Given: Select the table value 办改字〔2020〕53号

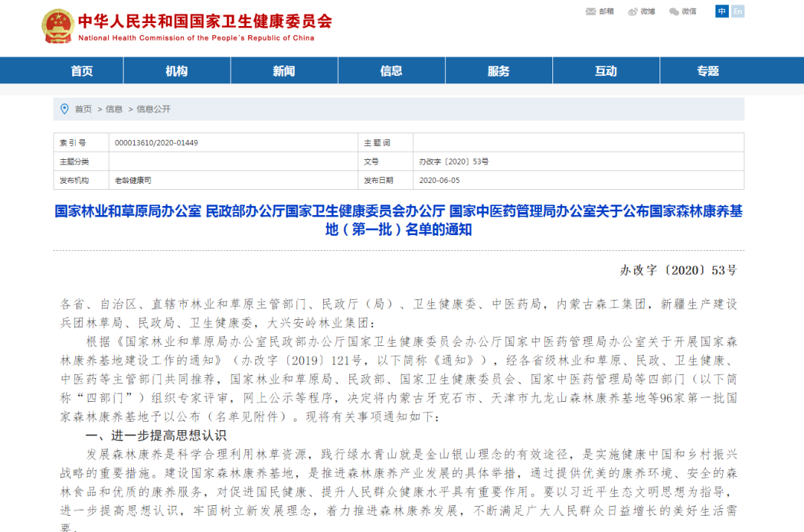Looking at the screenshot, I should tap(454, 161).
